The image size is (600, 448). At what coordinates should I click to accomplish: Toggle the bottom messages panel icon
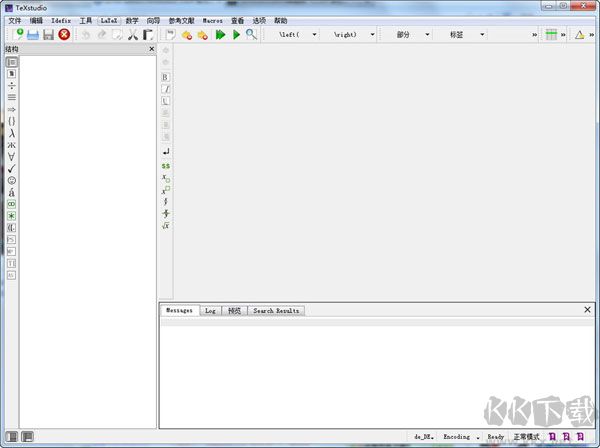27,437
